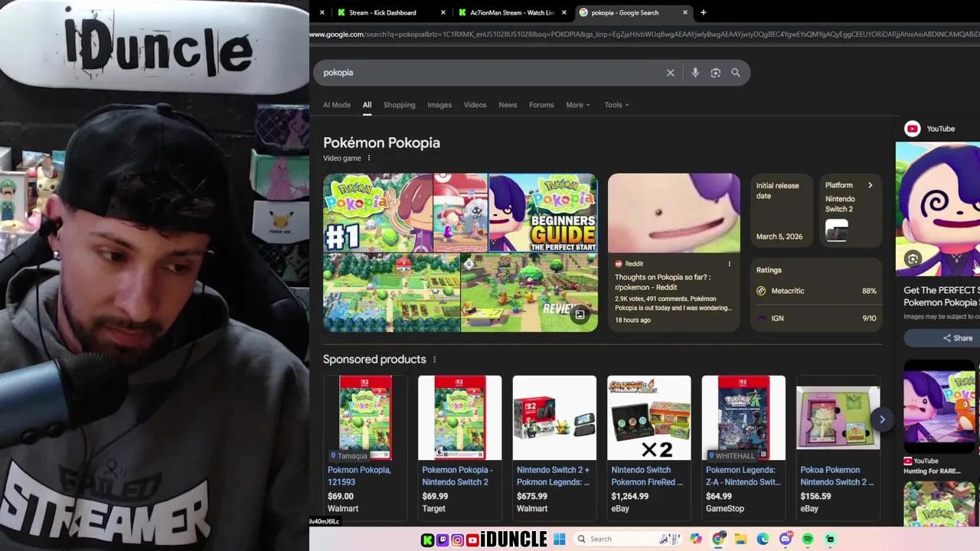This screenshot has width=980, height=551.
Task: Open Discord from the taskbar
Action: click(x=785, y=539)
